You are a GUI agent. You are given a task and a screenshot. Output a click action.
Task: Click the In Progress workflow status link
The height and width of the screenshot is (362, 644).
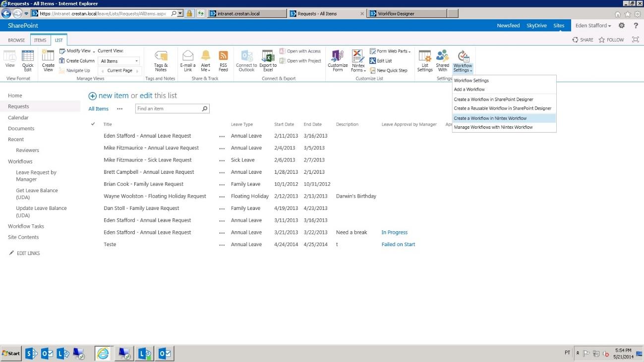[395, 233]
